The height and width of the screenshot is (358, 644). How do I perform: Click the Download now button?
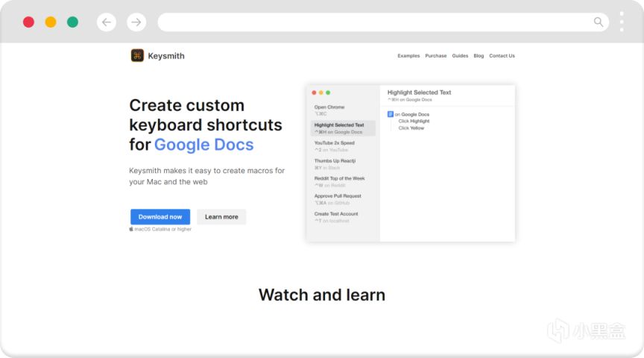point(160,216)
